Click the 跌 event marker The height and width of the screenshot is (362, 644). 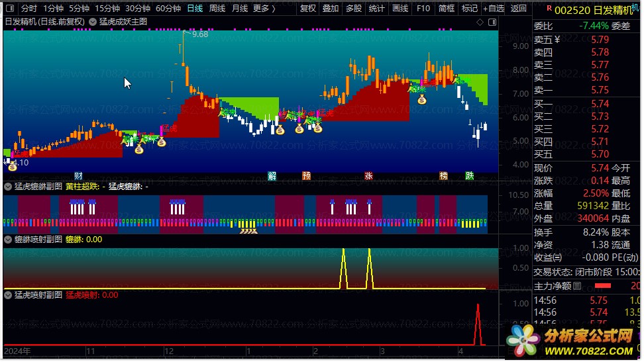(x=470, y=176)
